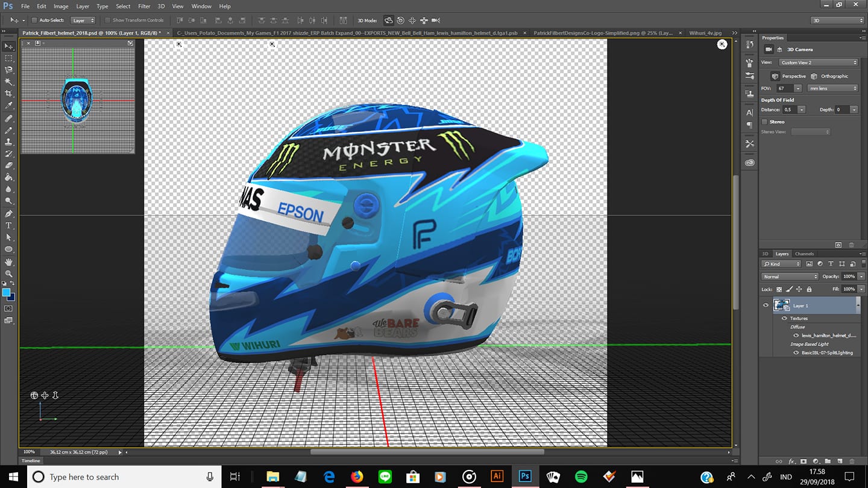This screenshot has width=868, height=488.
Task: Click the Timeline panel label
Action: (x=31, y=460)
